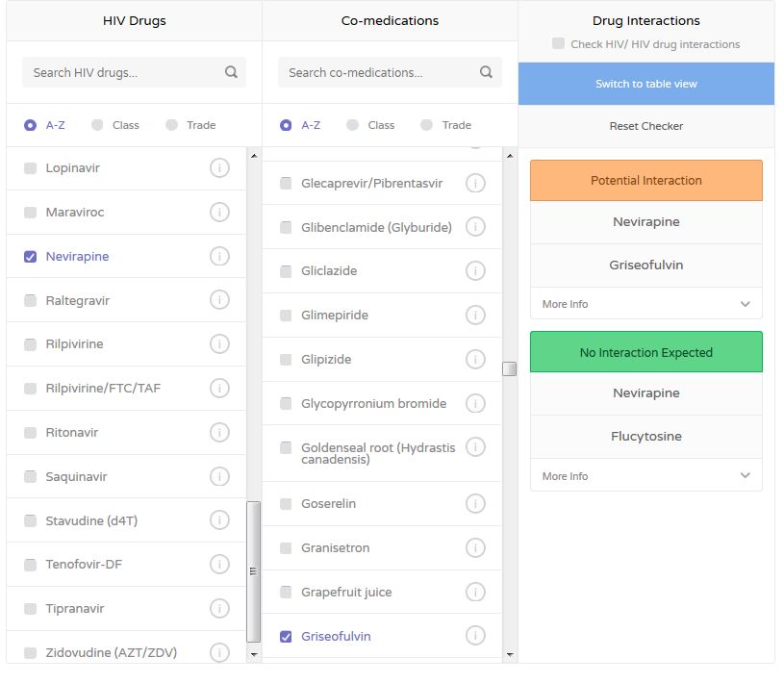Screen dimensions: 784x683
Task: Open info icon for Lopinavir
Action: tap(219, 168)
